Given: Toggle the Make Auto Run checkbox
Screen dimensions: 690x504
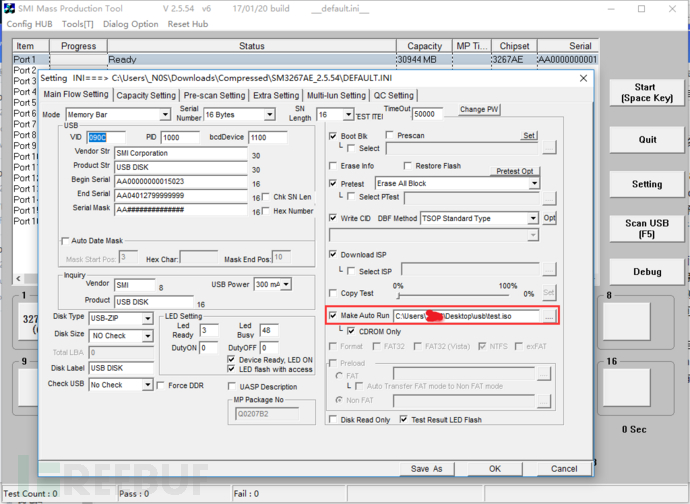Looking at the screenshot, I should click(x=333, y=316).
